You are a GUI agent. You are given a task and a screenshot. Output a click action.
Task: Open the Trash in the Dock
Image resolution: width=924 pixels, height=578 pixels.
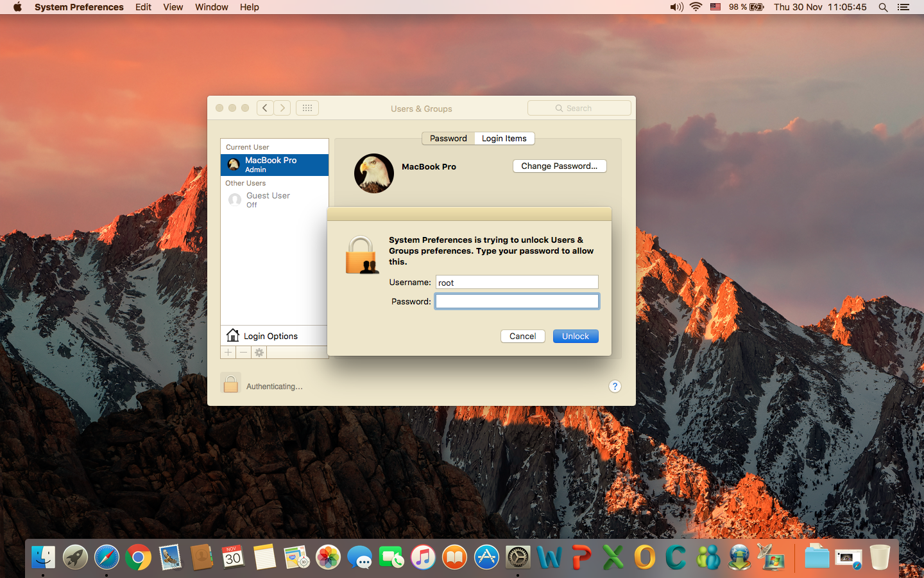point(880,557)
